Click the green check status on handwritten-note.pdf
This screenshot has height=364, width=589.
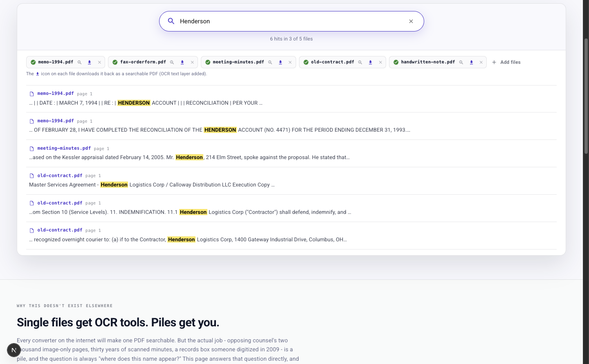[396, 62]
